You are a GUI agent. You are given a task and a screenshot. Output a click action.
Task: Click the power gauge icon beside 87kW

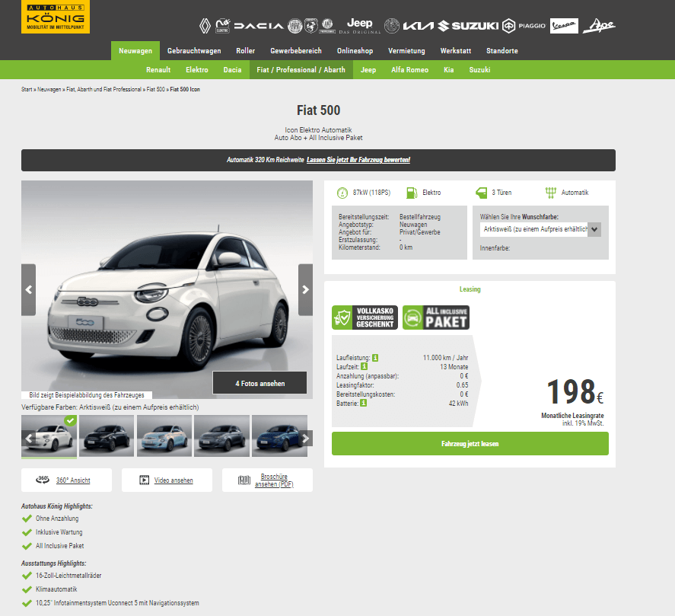pyautogui.click(x=342, y=193)
